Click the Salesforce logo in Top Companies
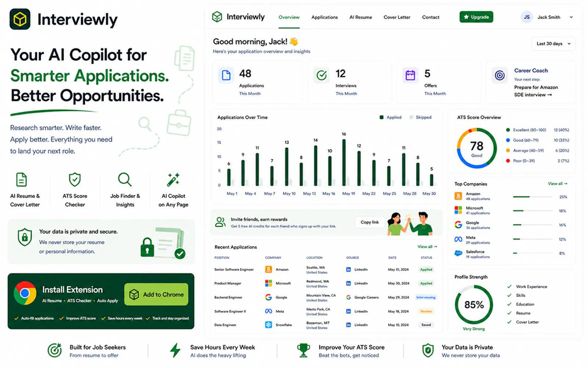The image size is (588, 368). (x=458, y=253)
